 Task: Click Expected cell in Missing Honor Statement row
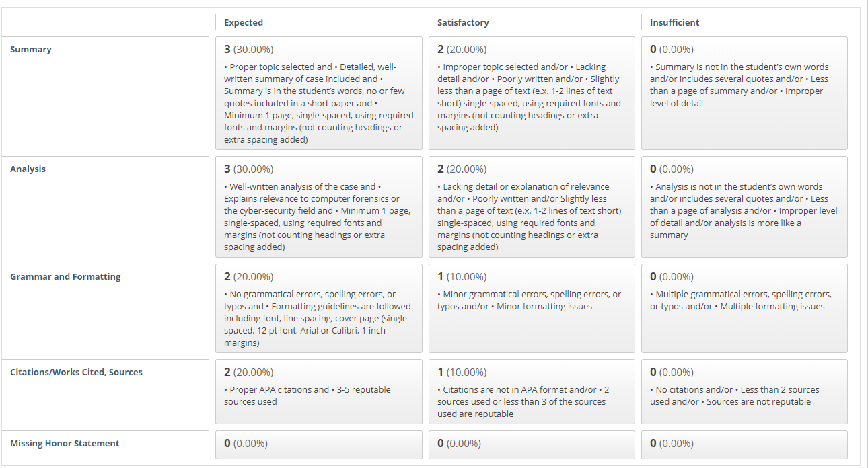(x=318, y=444)
